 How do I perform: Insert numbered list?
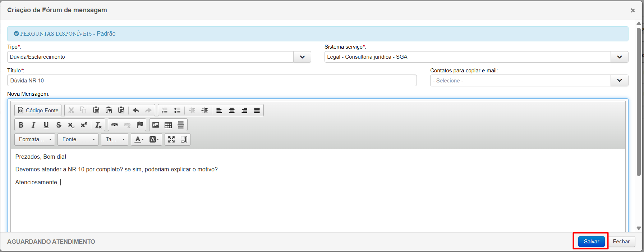pos(165,111)
